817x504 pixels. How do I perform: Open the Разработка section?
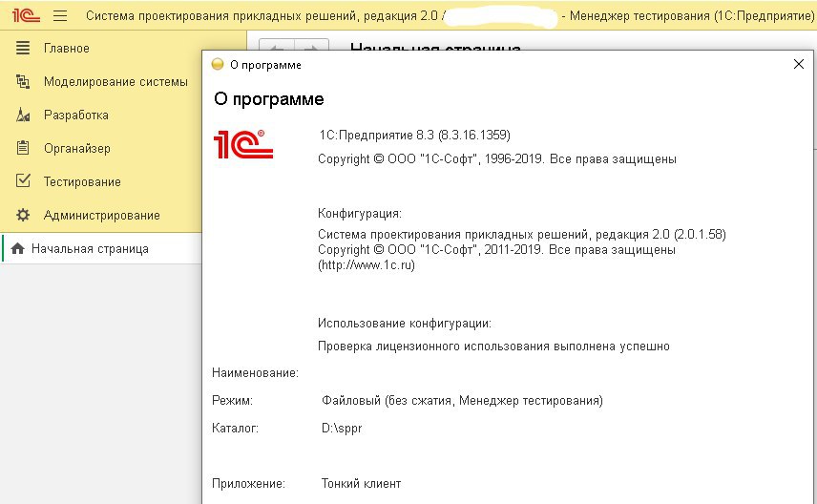[x=76, y=115]
